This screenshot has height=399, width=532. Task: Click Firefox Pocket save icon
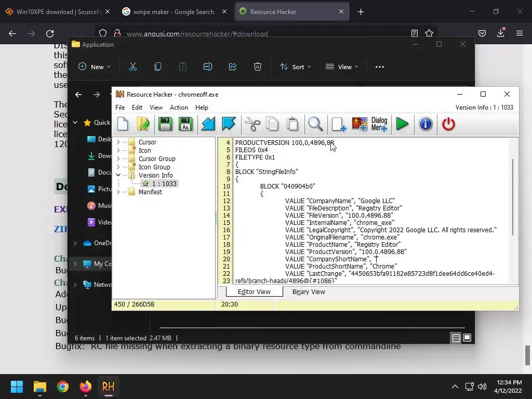(482, 33)
